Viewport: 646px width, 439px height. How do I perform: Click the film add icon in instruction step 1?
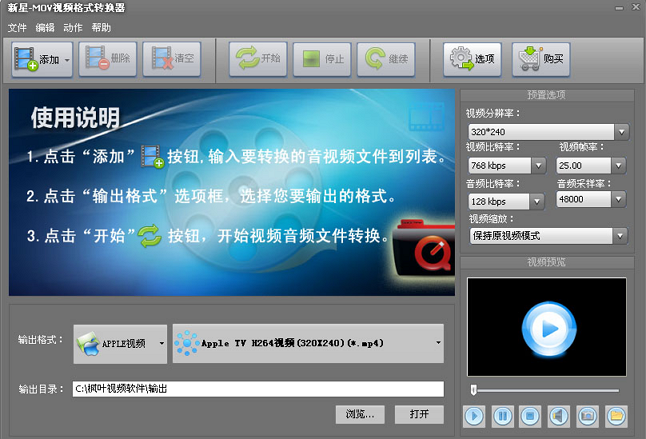point(152,156)
